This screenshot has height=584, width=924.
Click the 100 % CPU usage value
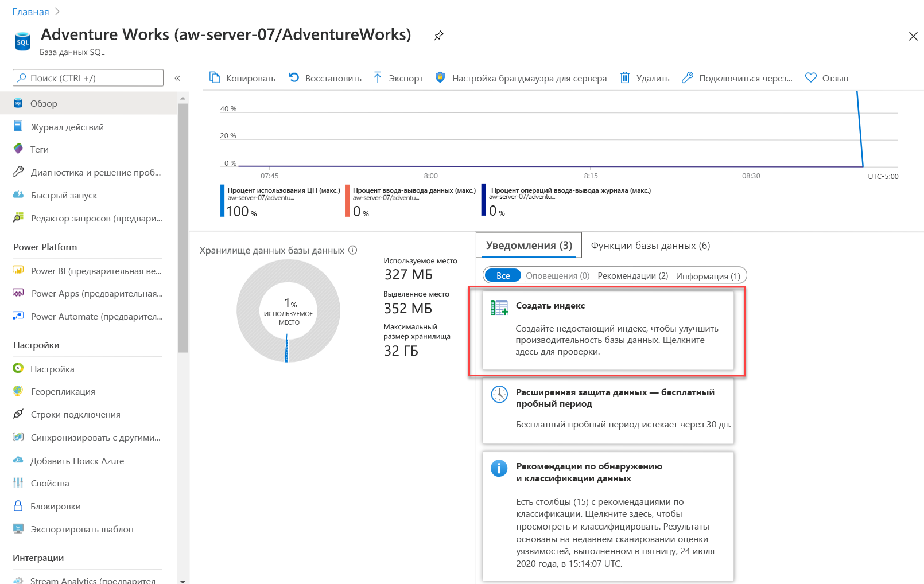(x=242, y=211)
